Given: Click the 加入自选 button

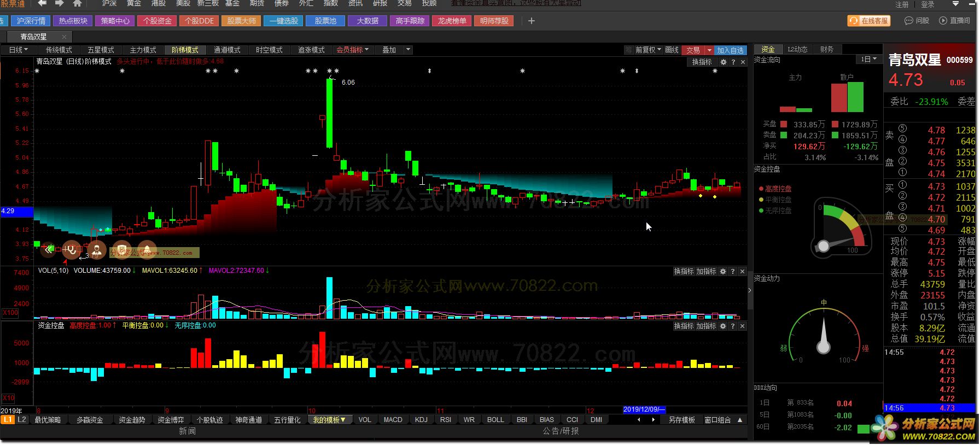Looking at the screenshot, I should (x=730, y=50).
